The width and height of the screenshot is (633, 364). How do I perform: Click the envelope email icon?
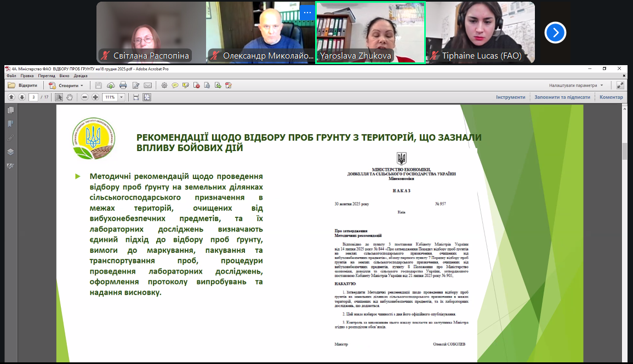(147, 85)
